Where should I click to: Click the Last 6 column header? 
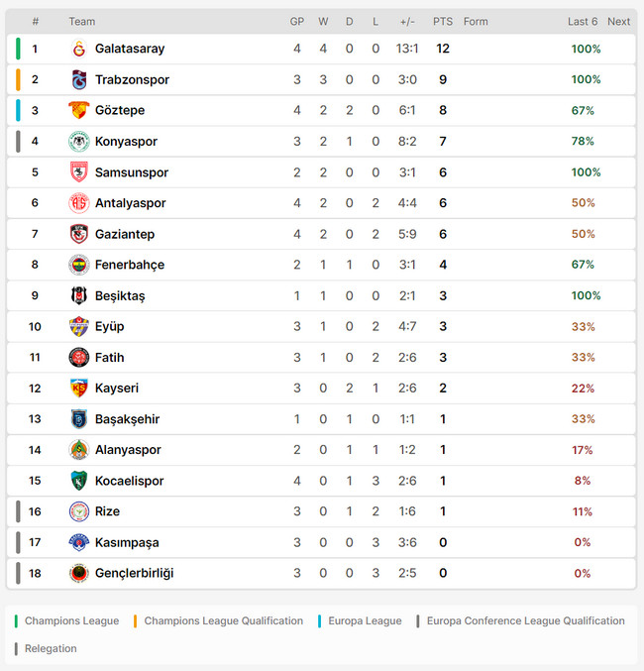click(583, 22)
